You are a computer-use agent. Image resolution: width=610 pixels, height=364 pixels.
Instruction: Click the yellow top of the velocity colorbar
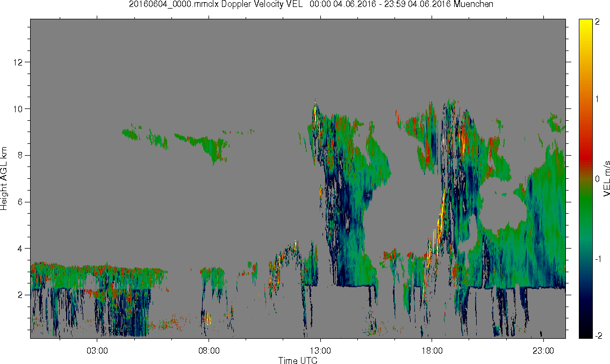(x=585, y=23)
